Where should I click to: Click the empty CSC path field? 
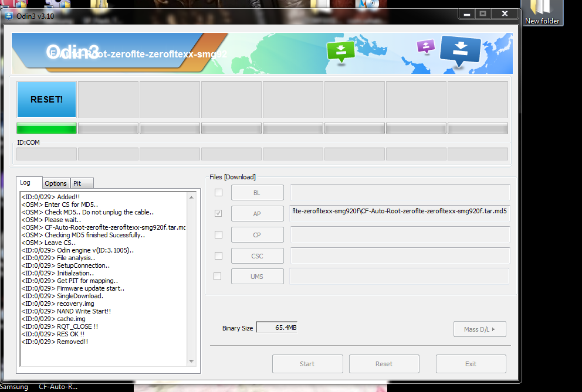(400, 256)
